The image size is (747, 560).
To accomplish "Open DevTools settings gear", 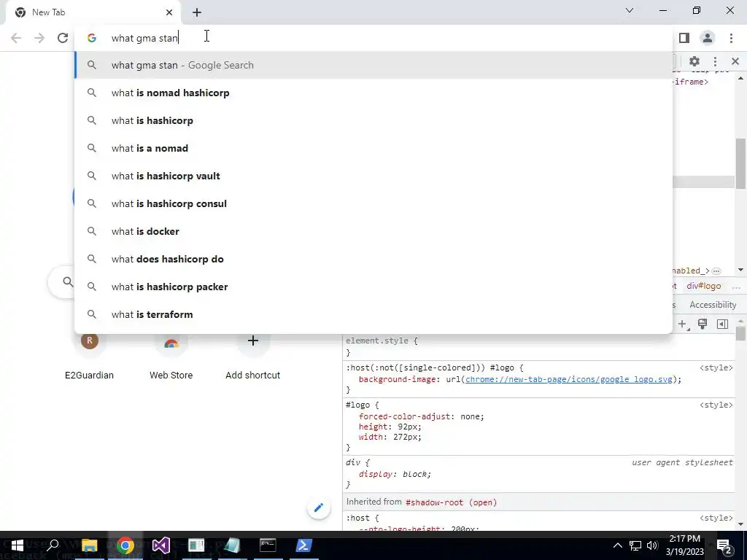I will click(x=694, y=61).
